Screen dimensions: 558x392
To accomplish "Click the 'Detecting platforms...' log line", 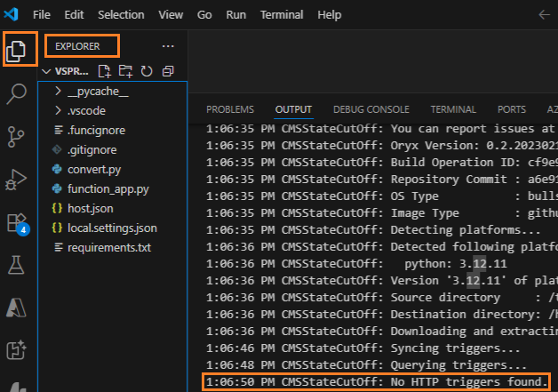I will [x=373, y=230].
